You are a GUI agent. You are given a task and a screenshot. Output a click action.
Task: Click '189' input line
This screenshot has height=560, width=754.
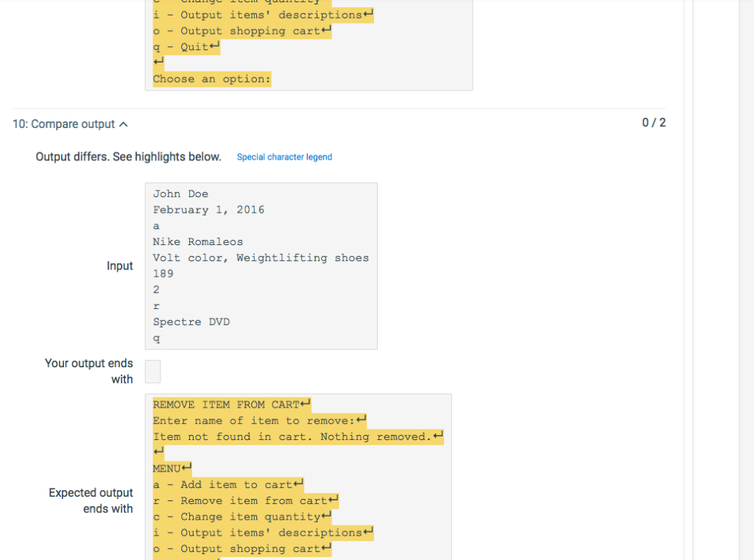(x=163, y=274)
